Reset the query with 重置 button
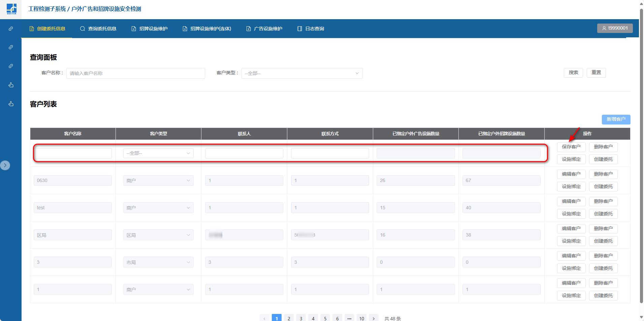This screenshot has height=321, width=644. click(x=596, y=73)
